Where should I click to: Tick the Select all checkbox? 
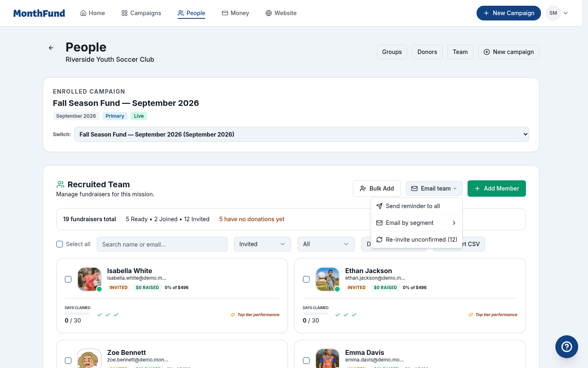pyautogui.click(x=60, y=244)
